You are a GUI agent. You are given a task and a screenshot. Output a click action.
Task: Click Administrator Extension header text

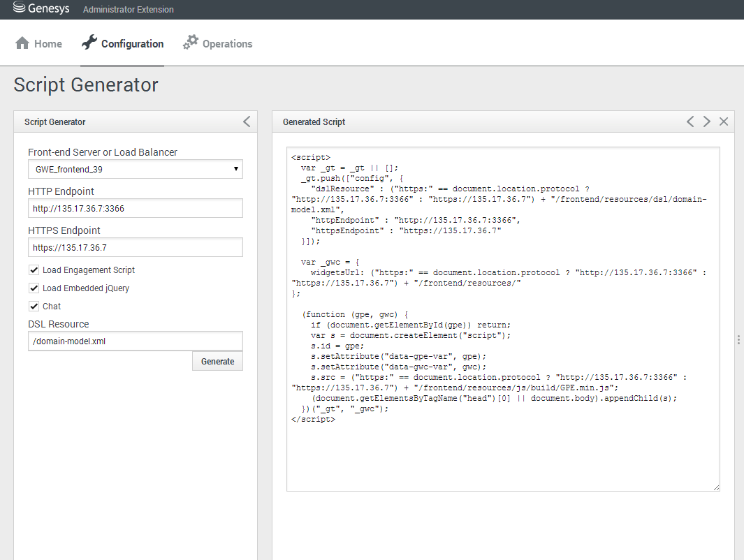pos(128,10)
